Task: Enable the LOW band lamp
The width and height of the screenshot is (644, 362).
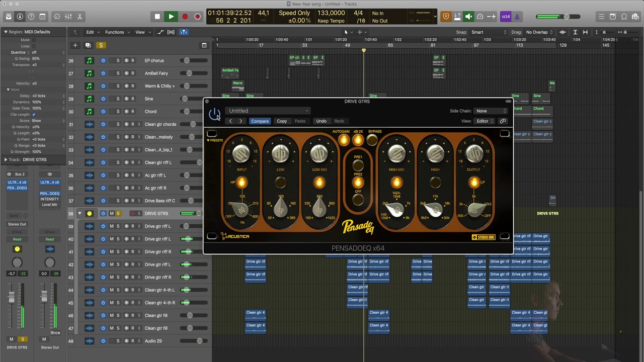Action: [x=281, y=183]
